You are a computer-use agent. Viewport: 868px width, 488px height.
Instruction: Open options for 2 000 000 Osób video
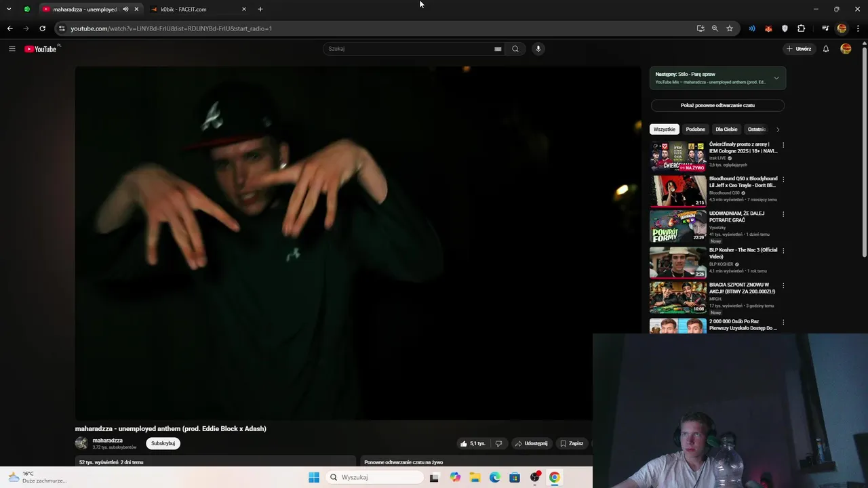(x=783, y=323)
